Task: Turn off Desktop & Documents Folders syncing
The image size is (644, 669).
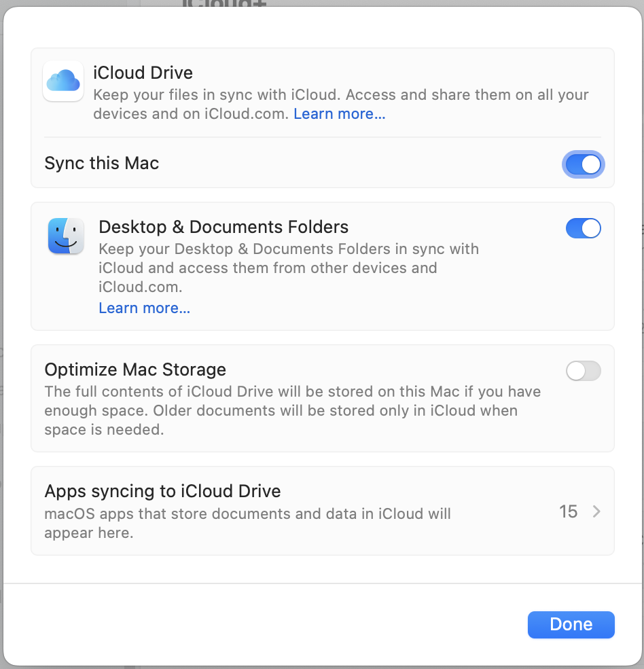Action: 583,228
